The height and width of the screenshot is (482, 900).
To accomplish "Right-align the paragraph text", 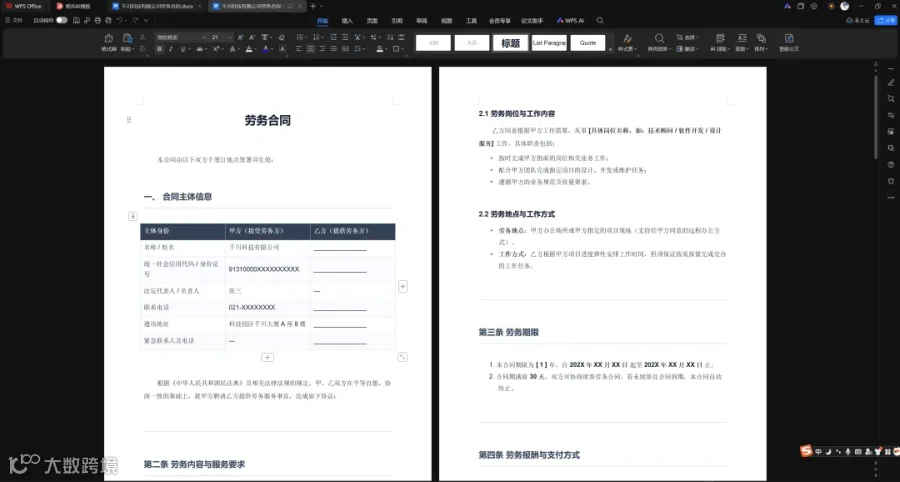I will (x=321, y=49).
